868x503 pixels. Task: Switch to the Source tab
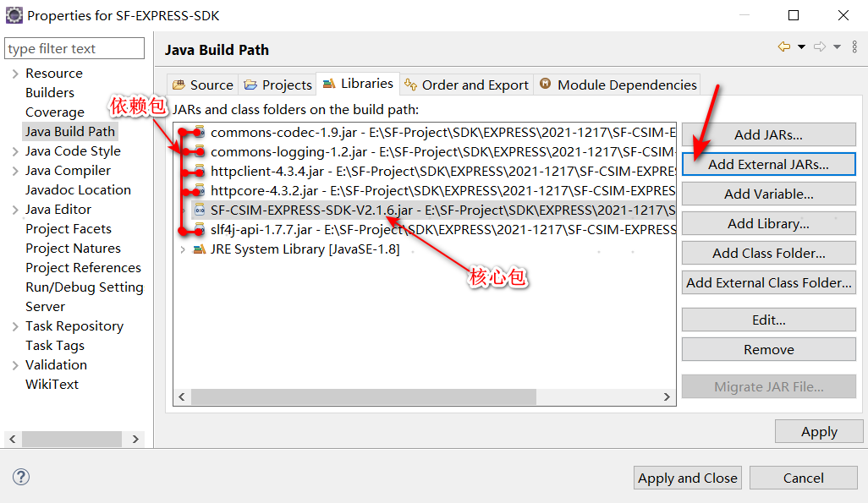tap(203, 85)
